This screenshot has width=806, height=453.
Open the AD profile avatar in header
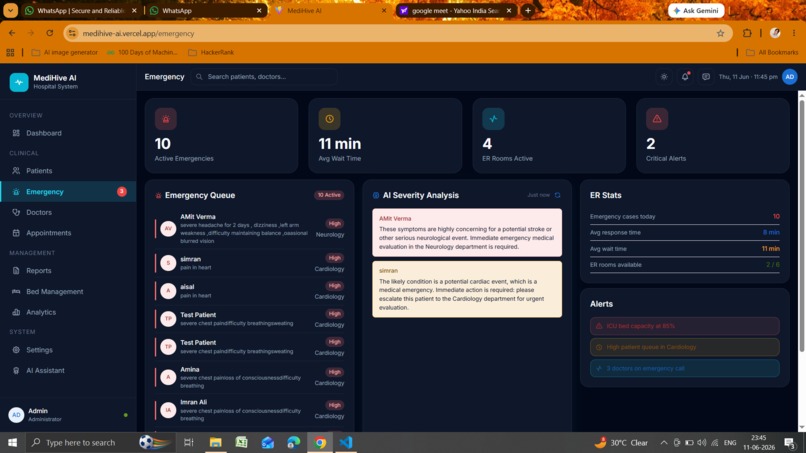click(790, 77)
